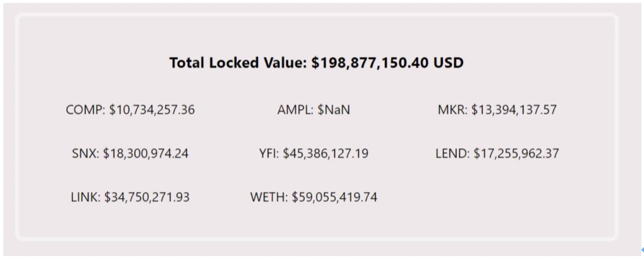This screenshot has width=644, height=259.
Task: Click the MKR token label
Action: (x=453, y=110)
